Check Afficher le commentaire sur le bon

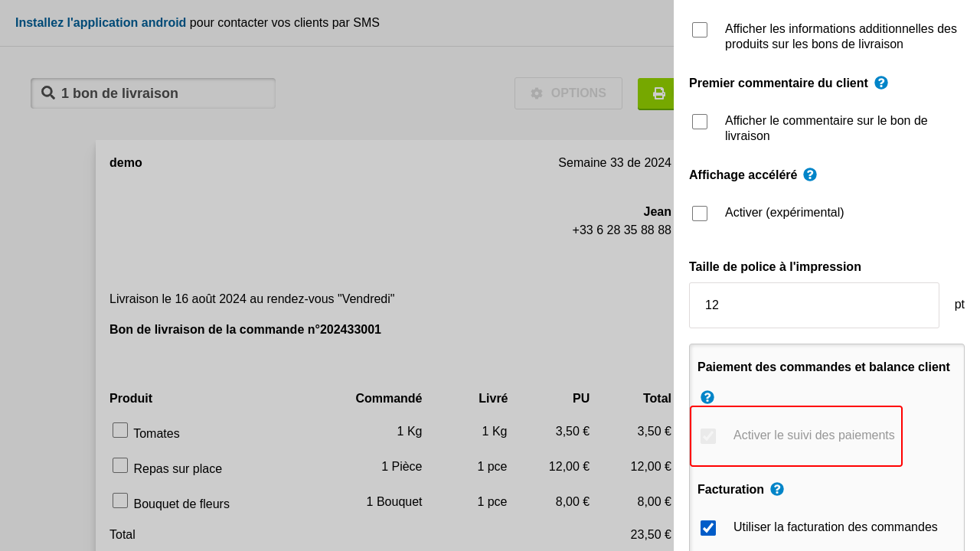[700, 122]
